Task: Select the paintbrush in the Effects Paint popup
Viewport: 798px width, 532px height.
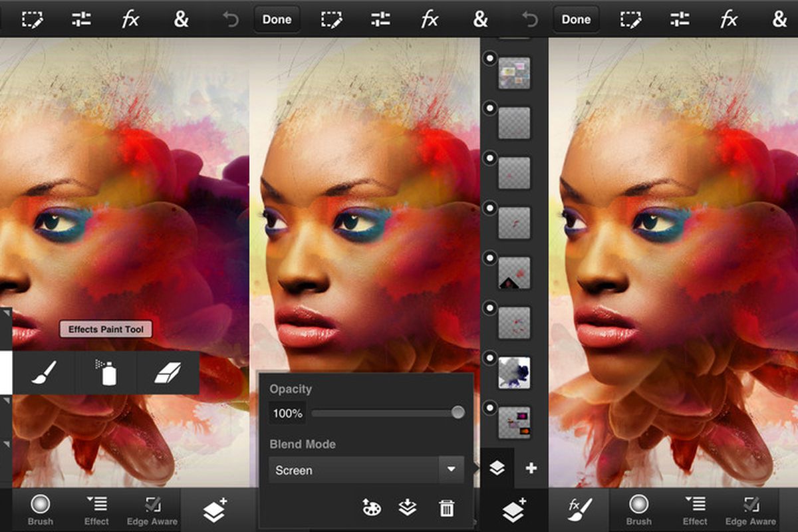Action: tap(45, 373)
